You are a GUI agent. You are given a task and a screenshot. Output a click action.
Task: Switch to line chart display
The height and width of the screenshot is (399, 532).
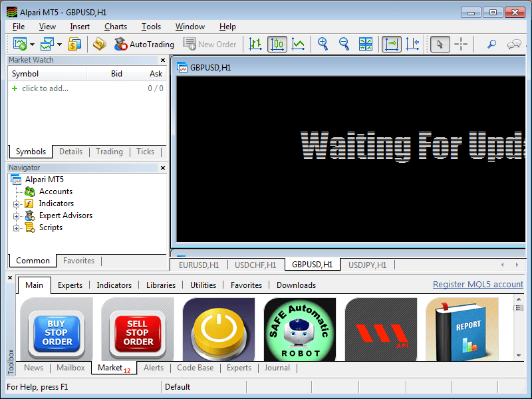tap(299, 45)
